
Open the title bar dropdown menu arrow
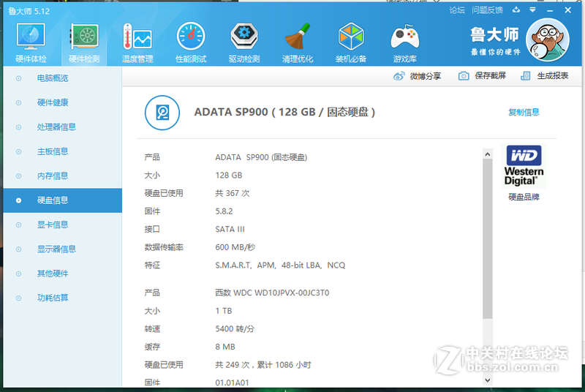tap(532, 10)
